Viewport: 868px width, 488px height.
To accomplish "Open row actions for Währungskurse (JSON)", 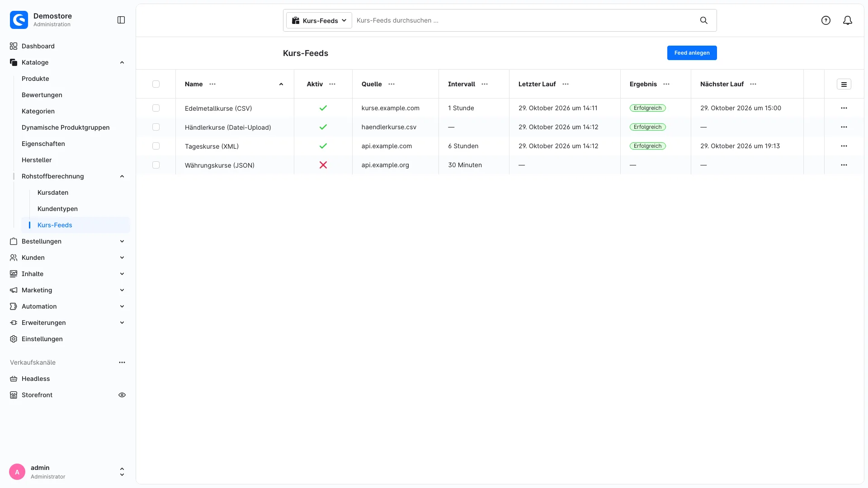I will pos(844,165).
